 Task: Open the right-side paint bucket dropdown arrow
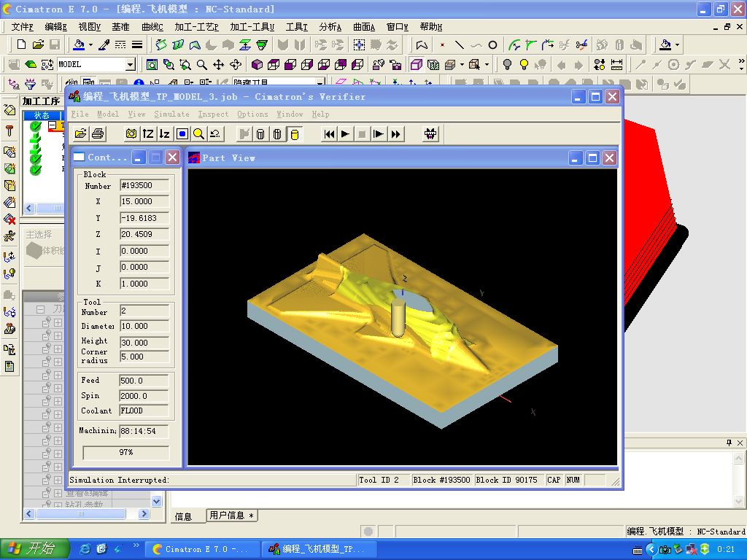click(x=677, y=45)
